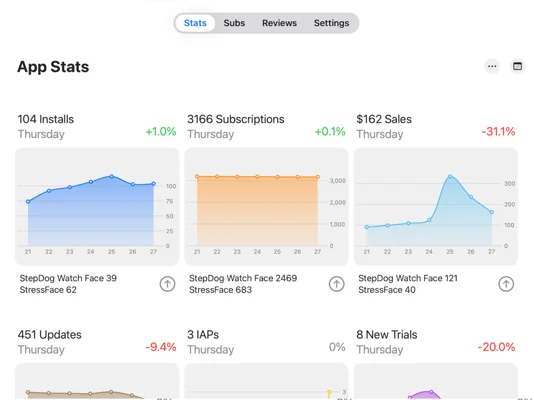Click the -31.1% sales change value

pyautogui.click(x=498, y=131)
